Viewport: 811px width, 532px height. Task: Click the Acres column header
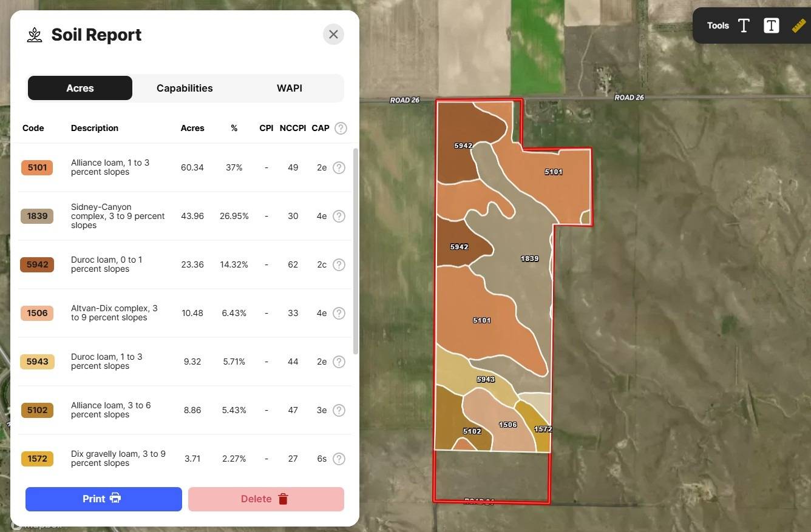pos(192,128)
